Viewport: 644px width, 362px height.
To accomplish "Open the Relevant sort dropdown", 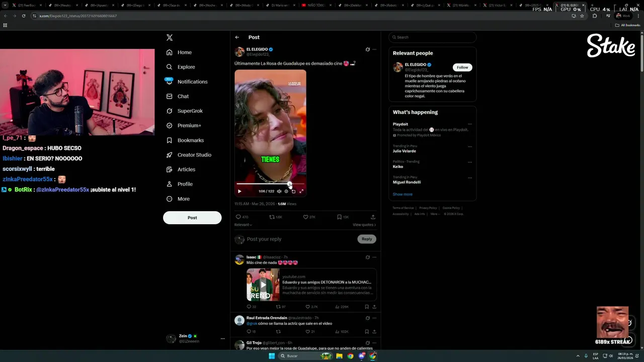I will click(243, 225).
